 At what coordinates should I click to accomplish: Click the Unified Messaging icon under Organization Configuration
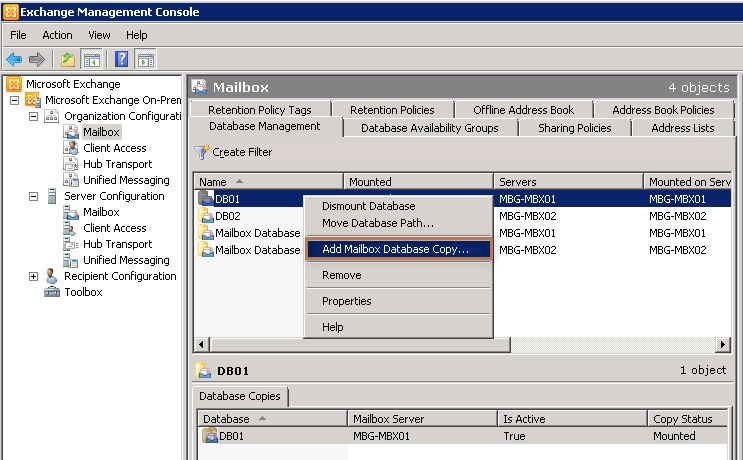click(71, 180)
